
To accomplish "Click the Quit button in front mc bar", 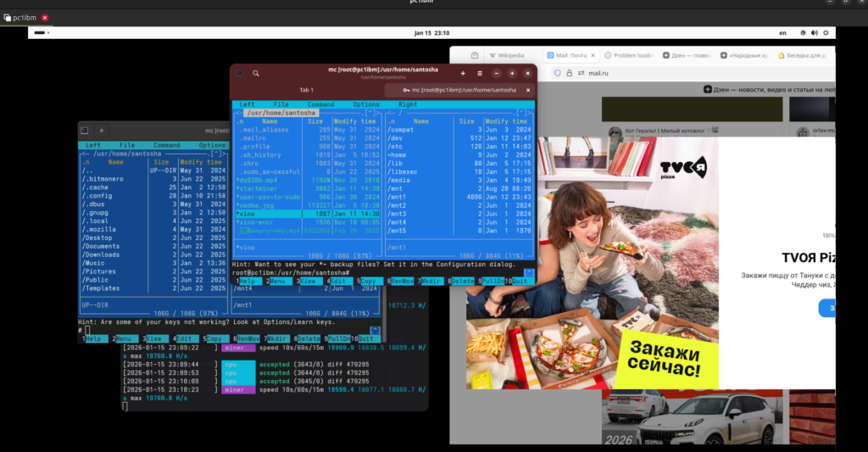I will pyautogui.click(x=520, y=281).
